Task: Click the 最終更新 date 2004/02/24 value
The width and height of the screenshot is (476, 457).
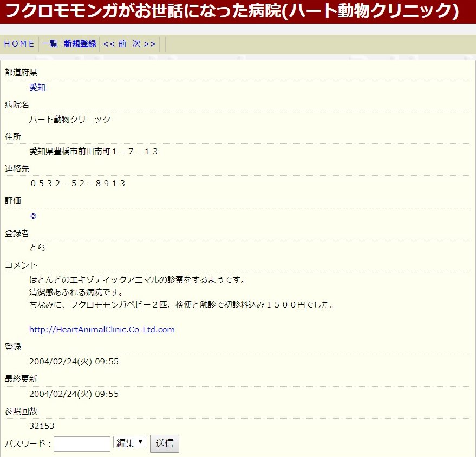Action: [74, 394]
